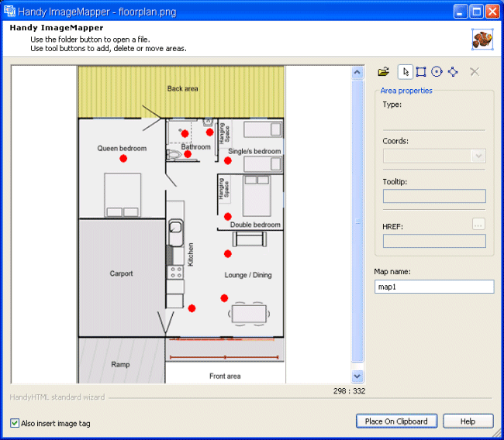Click Place On Clipboard button
The height and width of the screenshot is (440, 504).
click(x=397, y=421)
